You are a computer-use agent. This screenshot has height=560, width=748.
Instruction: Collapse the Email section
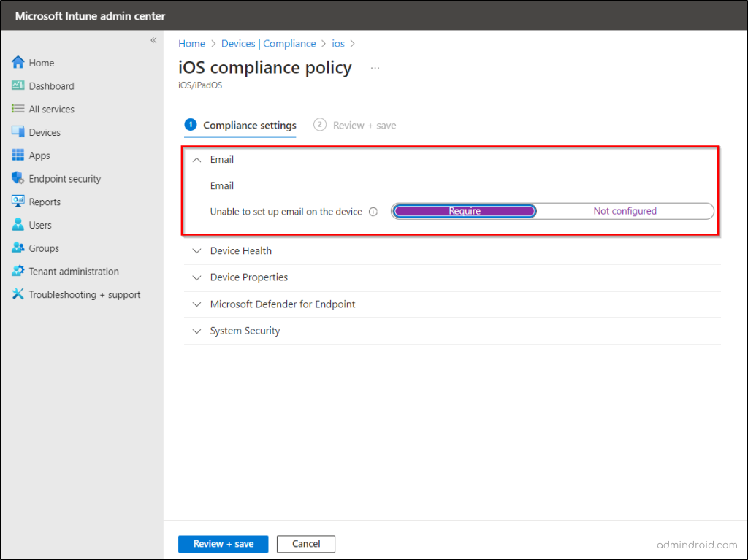(x=196, y=160)
